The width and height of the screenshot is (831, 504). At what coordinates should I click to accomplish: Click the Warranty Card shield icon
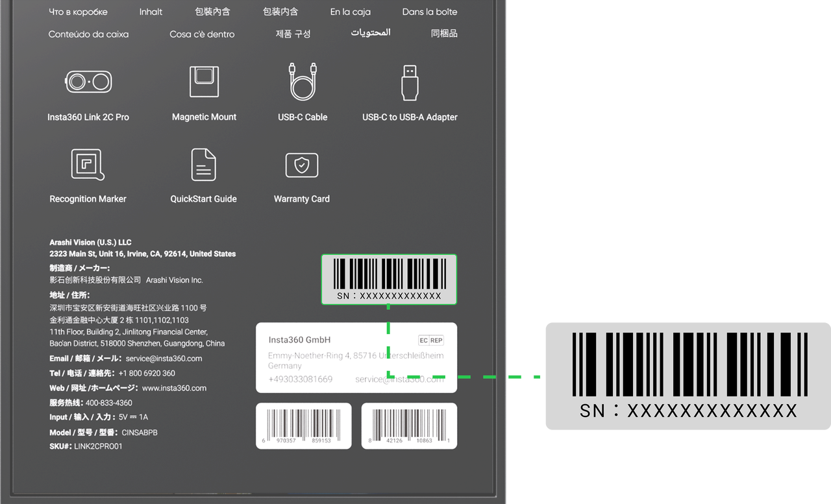pos(302,165)
